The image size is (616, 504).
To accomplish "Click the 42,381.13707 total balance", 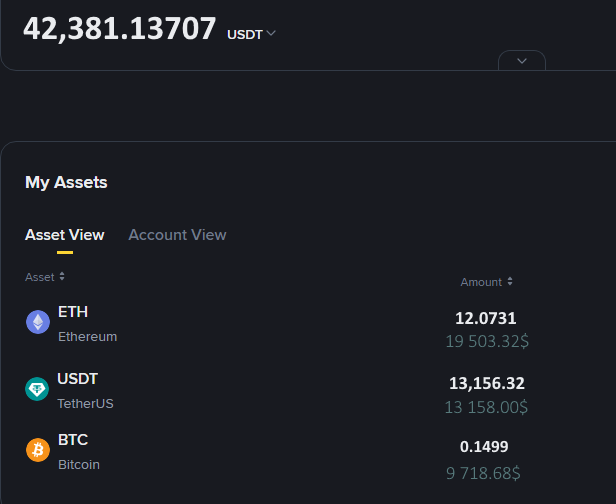I will pyautogui.click(x=119, y=28).
